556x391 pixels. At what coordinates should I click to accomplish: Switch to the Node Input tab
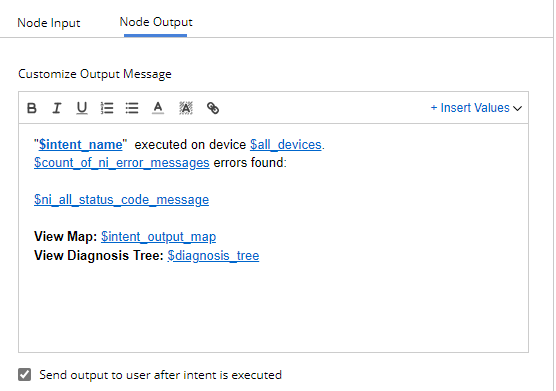[49, 23]
